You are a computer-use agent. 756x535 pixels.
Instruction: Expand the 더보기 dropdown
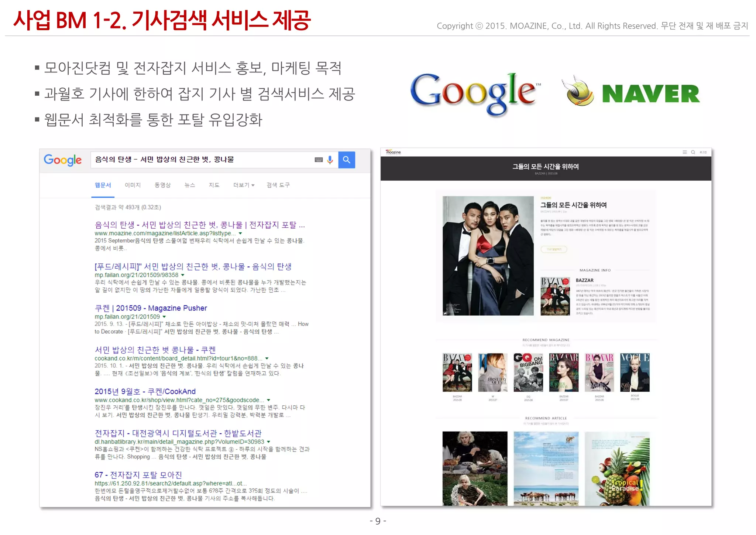click(x=244, y=185)
